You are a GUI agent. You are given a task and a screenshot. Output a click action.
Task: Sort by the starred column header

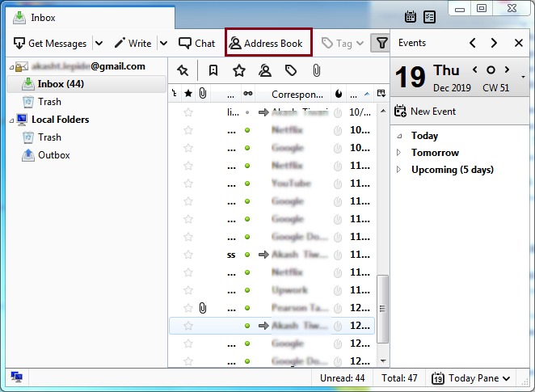point(188,94)
